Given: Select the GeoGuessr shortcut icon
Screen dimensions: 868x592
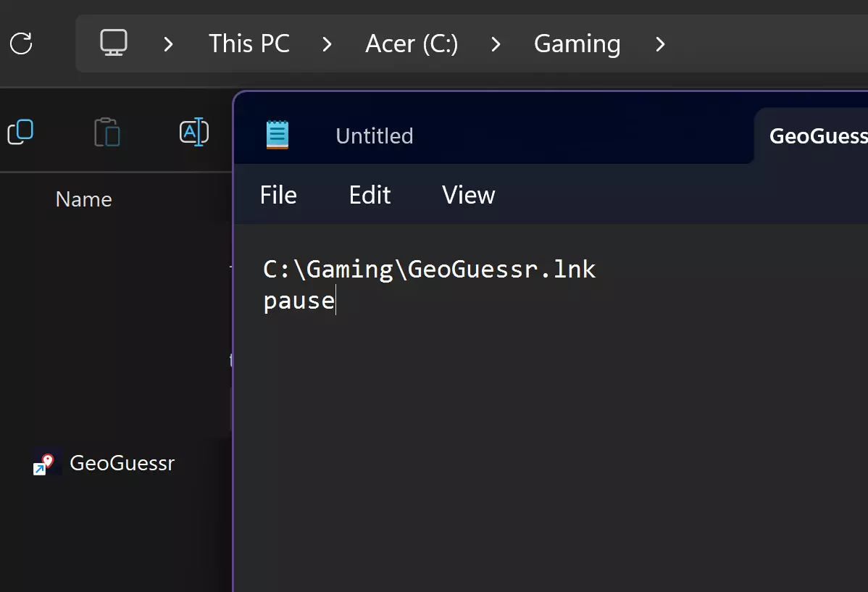Looking at the screenshot, I should coord(44,464).
